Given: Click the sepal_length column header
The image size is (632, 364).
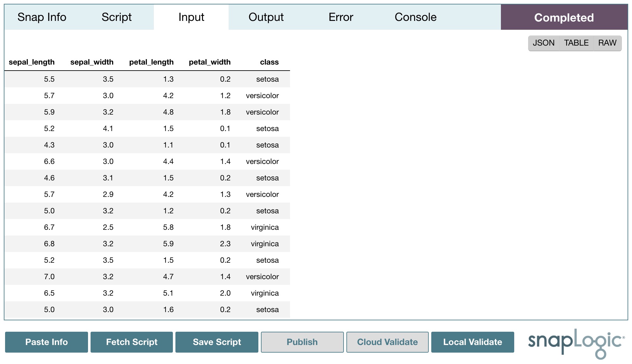Looking at the screenshot, I should [32, 62].
